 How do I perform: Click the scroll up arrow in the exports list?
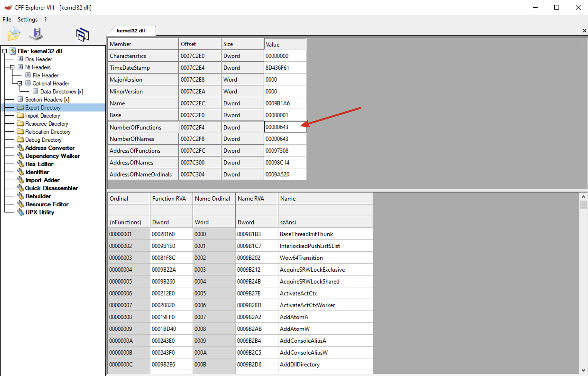click(583, 197)
